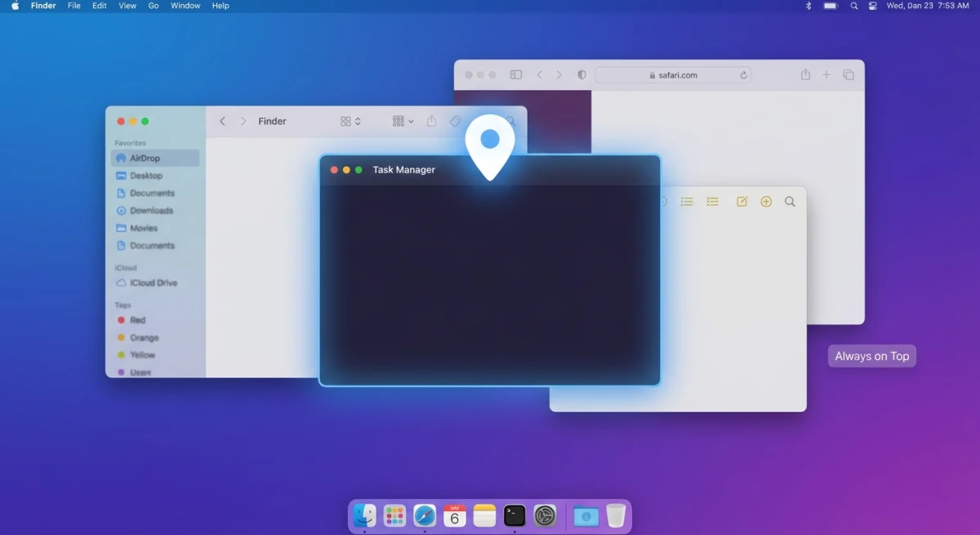Click the safari.com address bar
This screenshot has height=535, width=980.
[x=673, y=75]
